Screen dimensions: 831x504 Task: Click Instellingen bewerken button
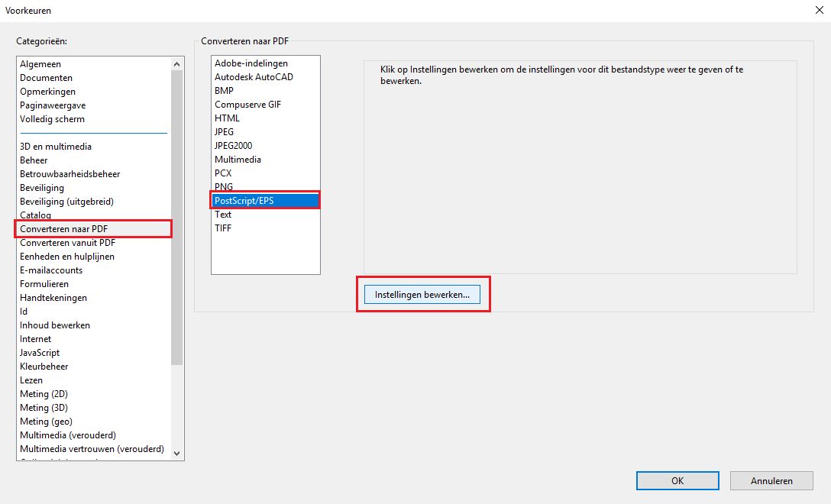pos(423,294)
